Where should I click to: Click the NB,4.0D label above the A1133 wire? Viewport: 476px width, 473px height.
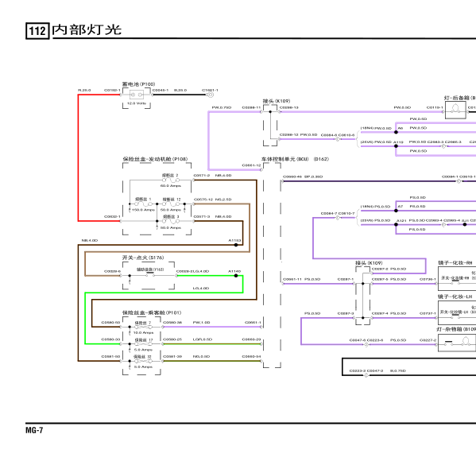90,240
